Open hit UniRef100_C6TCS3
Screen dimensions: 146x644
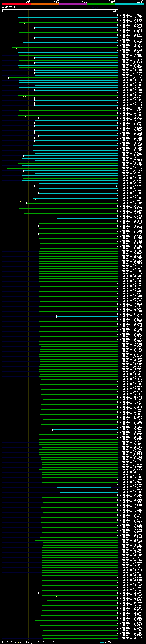[x=131, y=85]
